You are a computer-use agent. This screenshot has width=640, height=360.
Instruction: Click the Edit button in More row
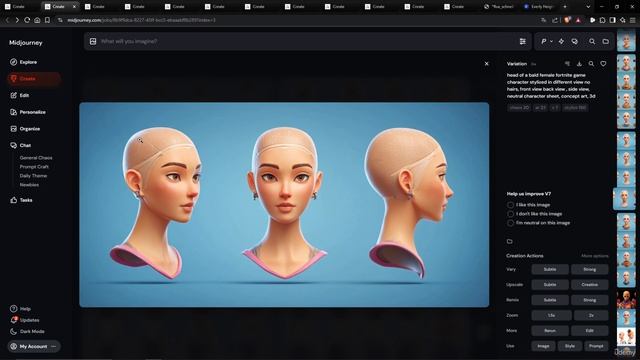pyautogui.click(x=590, y=331)
